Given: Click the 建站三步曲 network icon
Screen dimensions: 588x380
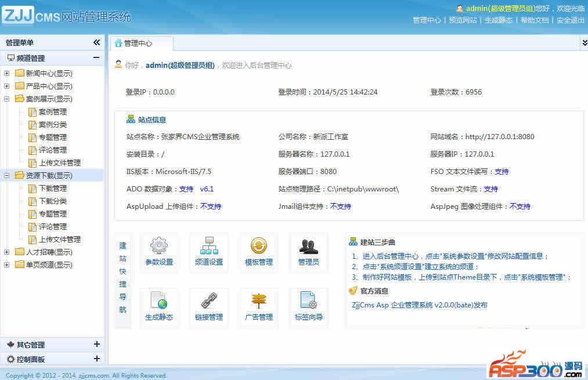Looking at the screenshot, I should 353,242.
